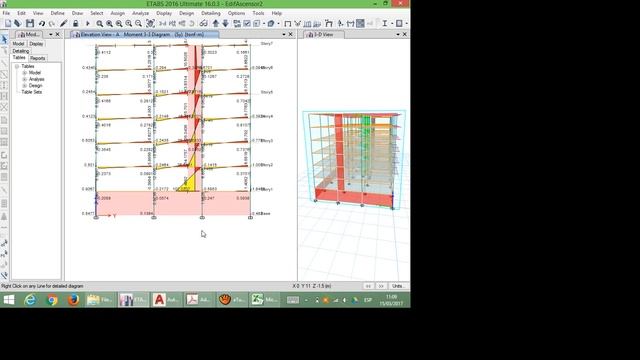Expand the Analysis tree node
The height and width of the screenshot is (360, 640).
click(24, 79)
